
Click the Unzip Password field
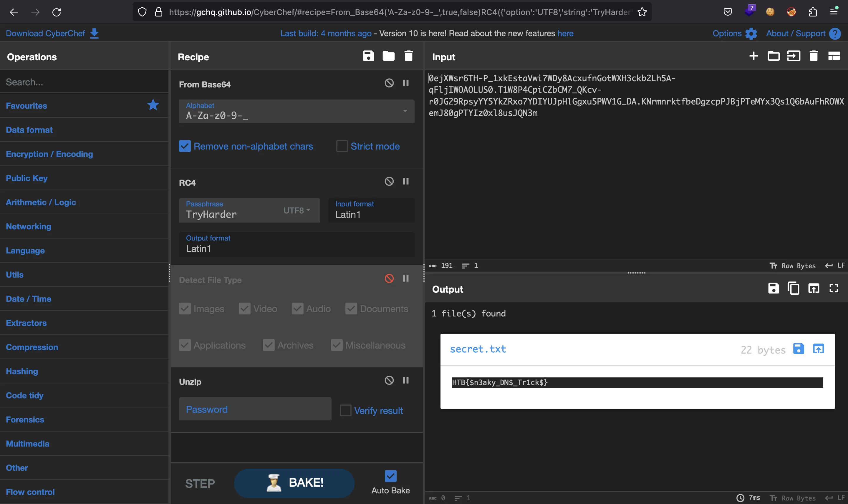coord(255,409)
